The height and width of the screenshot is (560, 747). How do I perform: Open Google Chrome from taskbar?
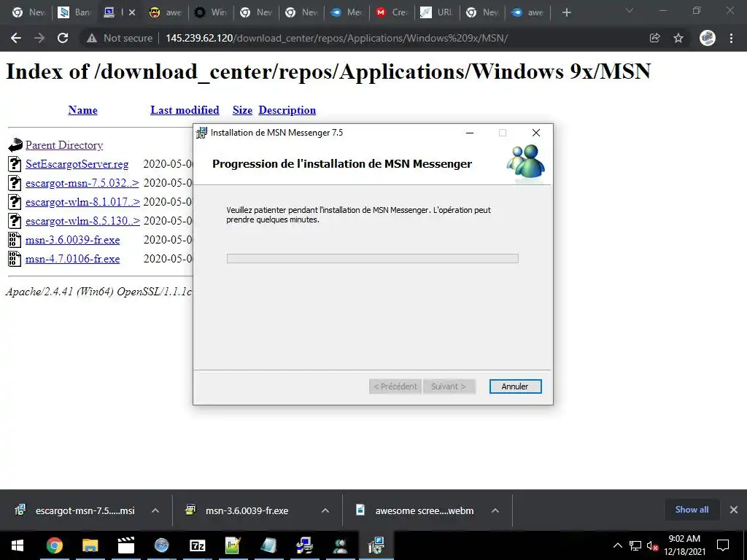[x=54, y=545]
